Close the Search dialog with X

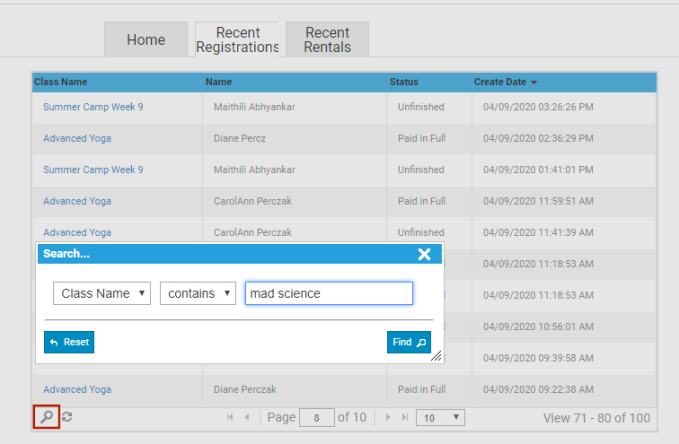pyautogui.click(x=424, y=254)
